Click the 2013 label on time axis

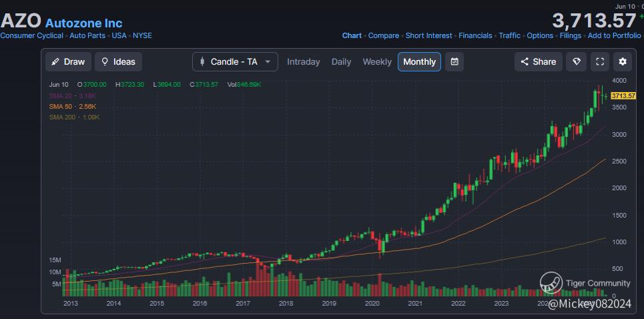coord(70,304)
